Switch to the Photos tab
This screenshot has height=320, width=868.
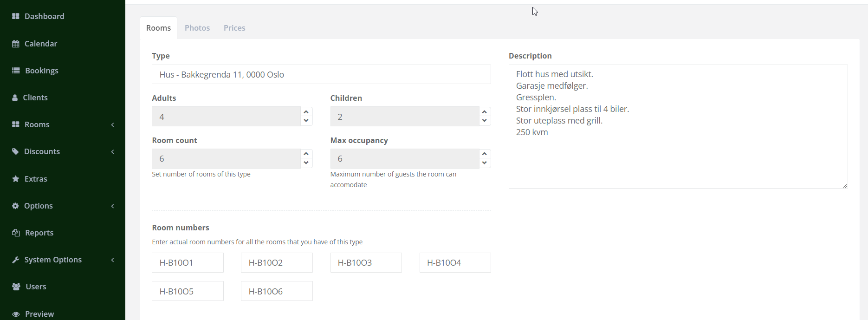197,28
